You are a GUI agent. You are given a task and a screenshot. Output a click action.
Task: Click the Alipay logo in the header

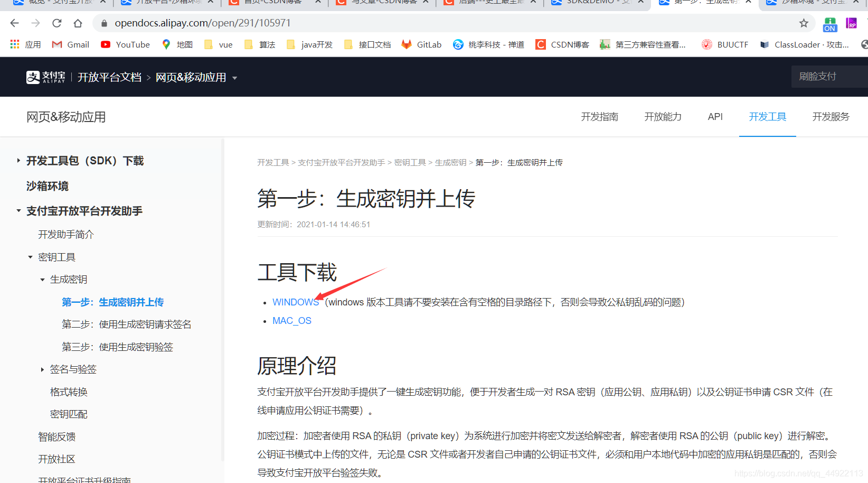point(46,77)
